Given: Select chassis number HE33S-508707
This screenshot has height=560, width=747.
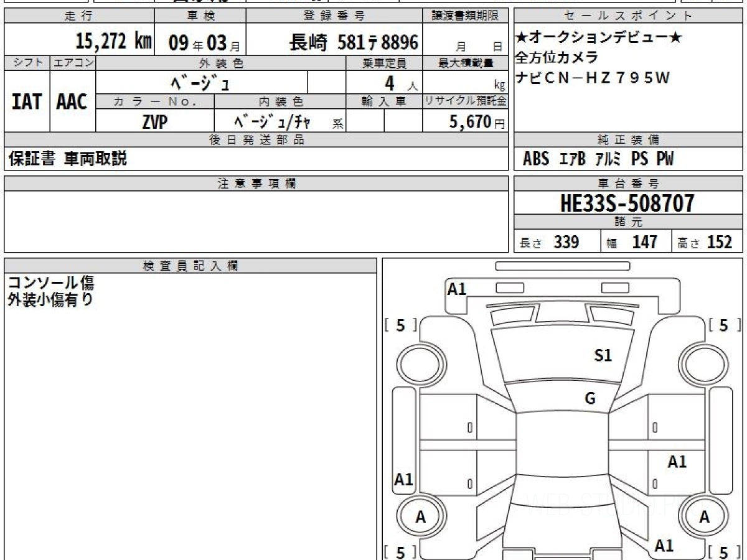Looking at the screenshot, I should tap(627, 203).
